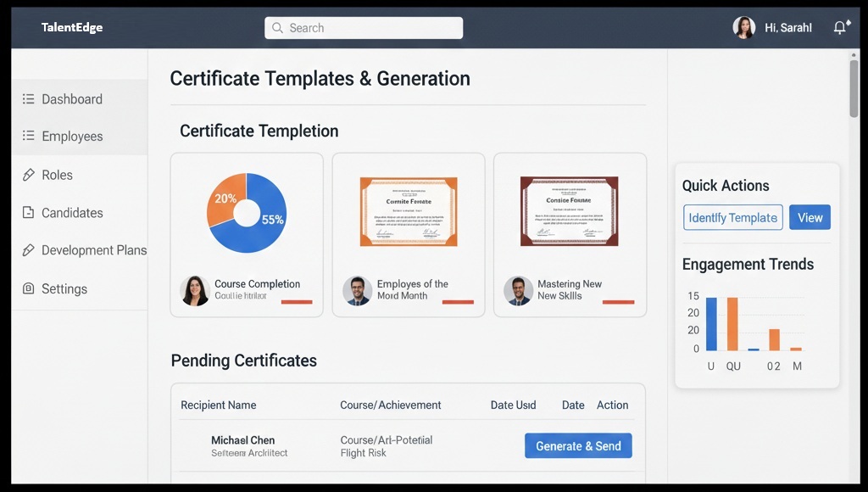Select the maroon Mastering New Skills certificate
Image resolution: width=868 pixels, height=492 pixels.
[x=569, y=211]
